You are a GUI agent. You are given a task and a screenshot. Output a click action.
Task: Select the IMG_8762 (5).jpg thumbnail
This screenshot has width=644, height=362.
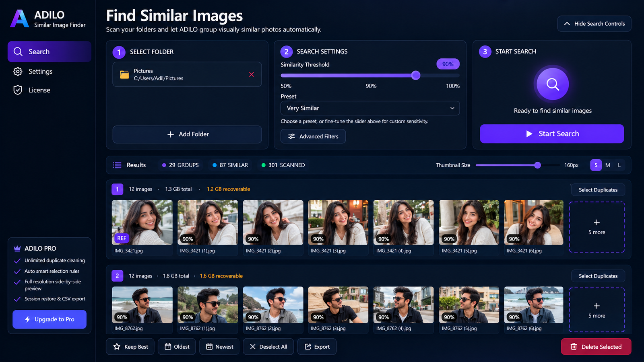tap(469, 305)
